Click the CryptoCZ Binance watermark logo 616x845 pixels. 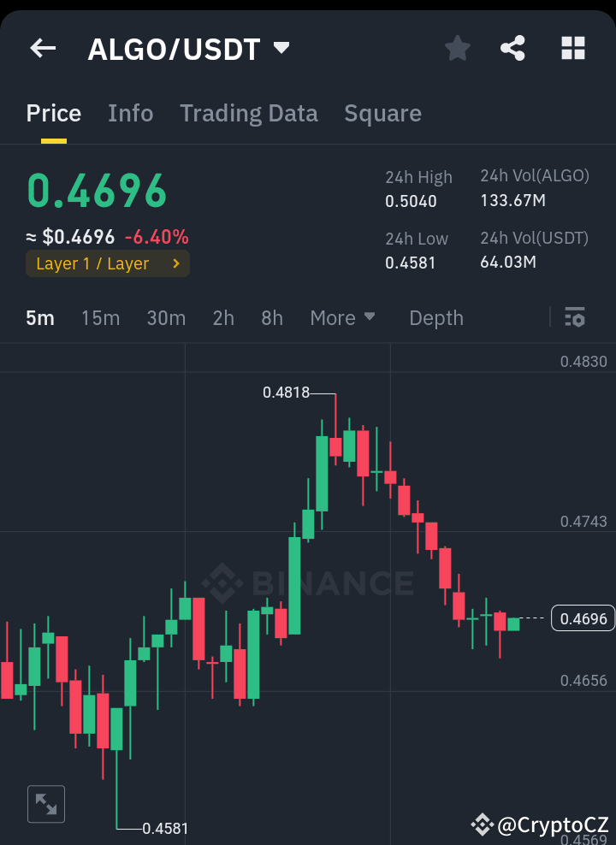coord(483,824)
